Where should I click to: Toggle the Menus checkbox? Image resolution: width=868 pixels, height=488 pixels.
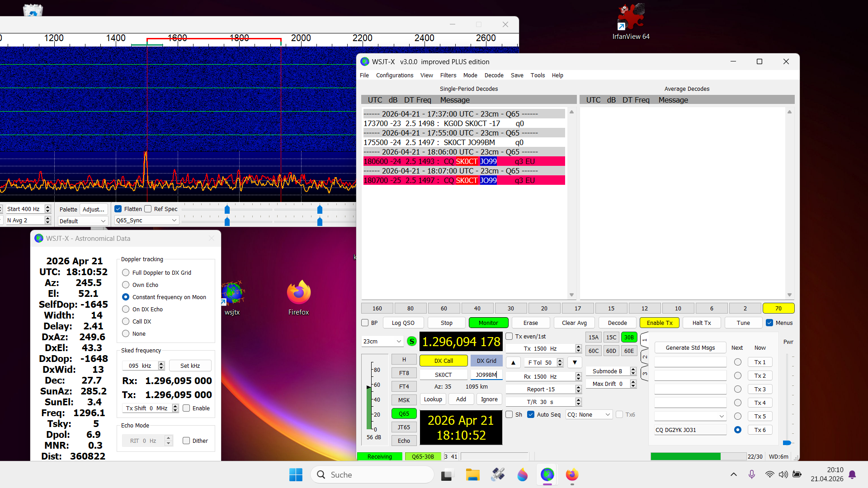[769, 323]
